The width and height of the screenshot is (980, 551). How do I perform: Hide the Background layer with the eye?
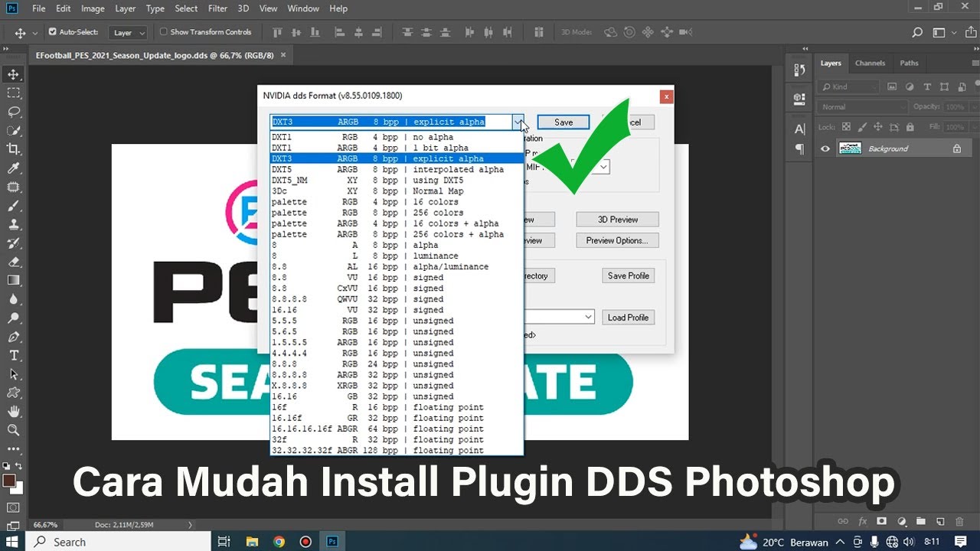click(825, 148)
